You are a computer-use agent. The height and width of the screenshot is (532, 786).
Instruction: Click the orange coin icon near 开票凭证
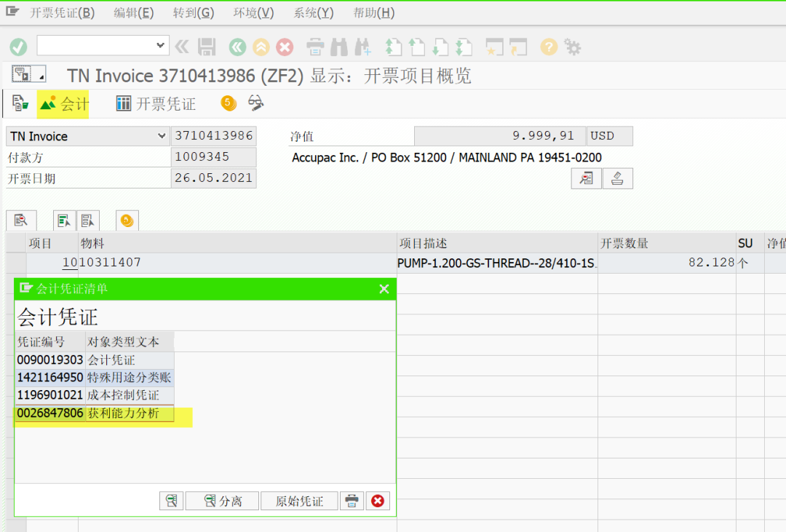[229, 103]
